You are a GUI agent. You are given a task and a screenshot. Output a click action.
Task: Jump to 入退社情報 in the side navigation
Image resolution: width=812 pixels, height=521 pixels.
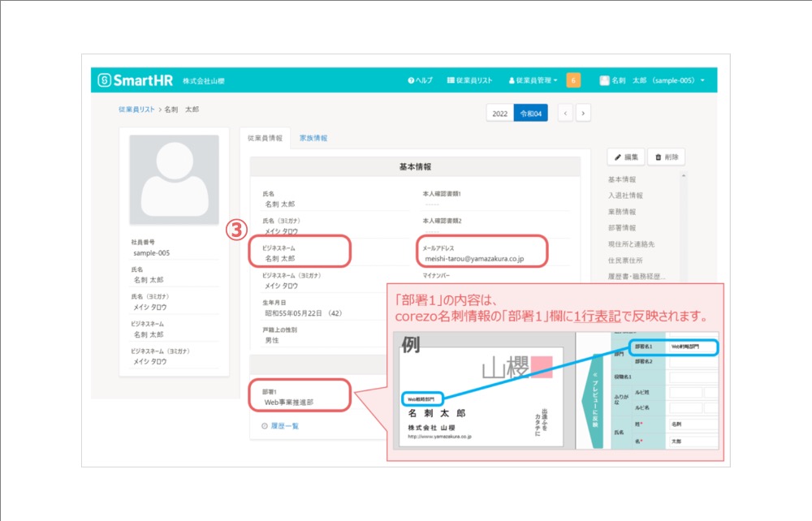625,195
